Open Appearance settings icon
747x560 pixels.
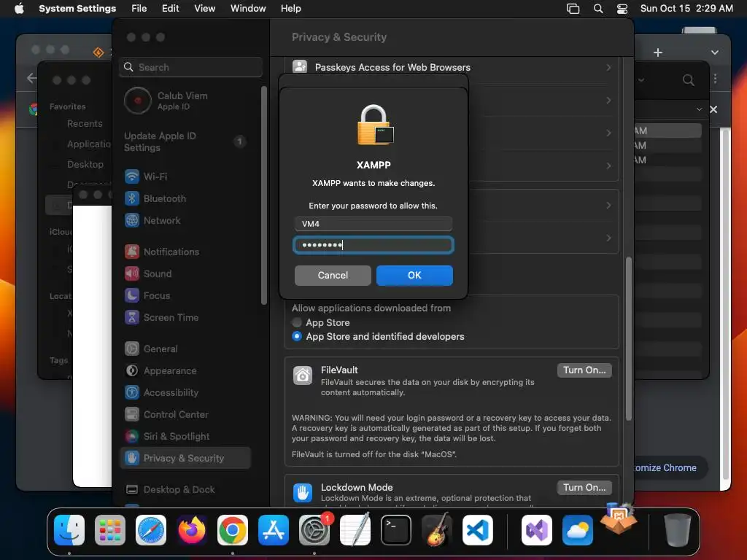tap(132, 370)
